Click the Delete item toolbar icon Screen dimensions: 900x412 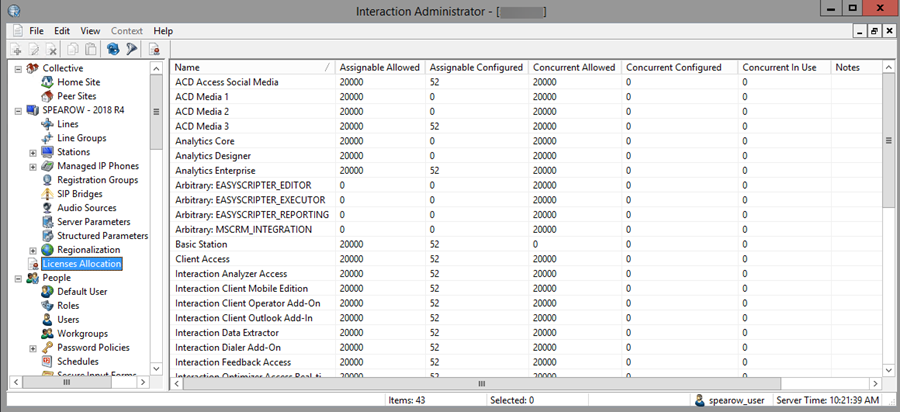[51, 49]
